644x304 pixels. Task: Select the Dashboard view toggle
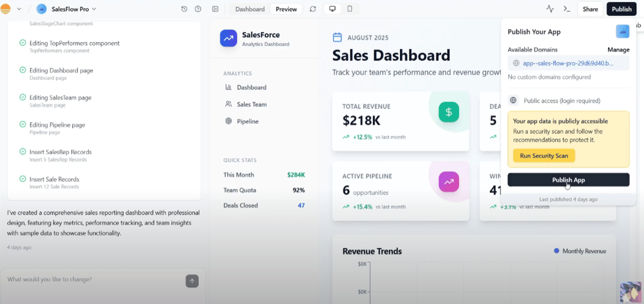tap(250, 9)
